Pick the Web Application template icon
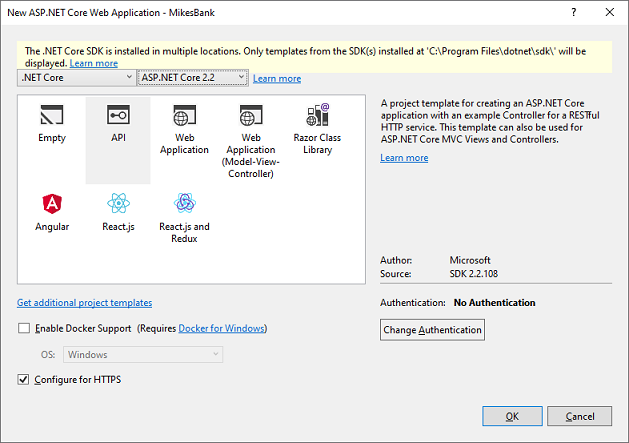 click(x=185, y=115)
